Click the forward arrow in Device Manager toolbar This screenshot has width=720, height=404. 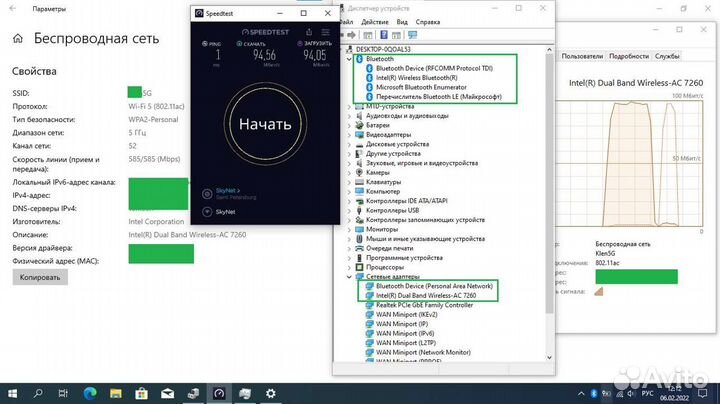coord(351,35)
